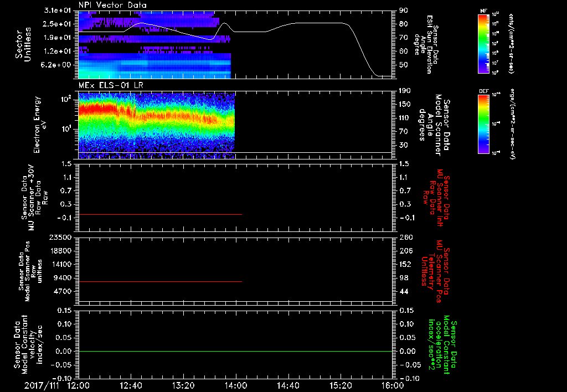Click the 6.2e+00 sector tick label
567x392 pixels.
tap(57, 65)
